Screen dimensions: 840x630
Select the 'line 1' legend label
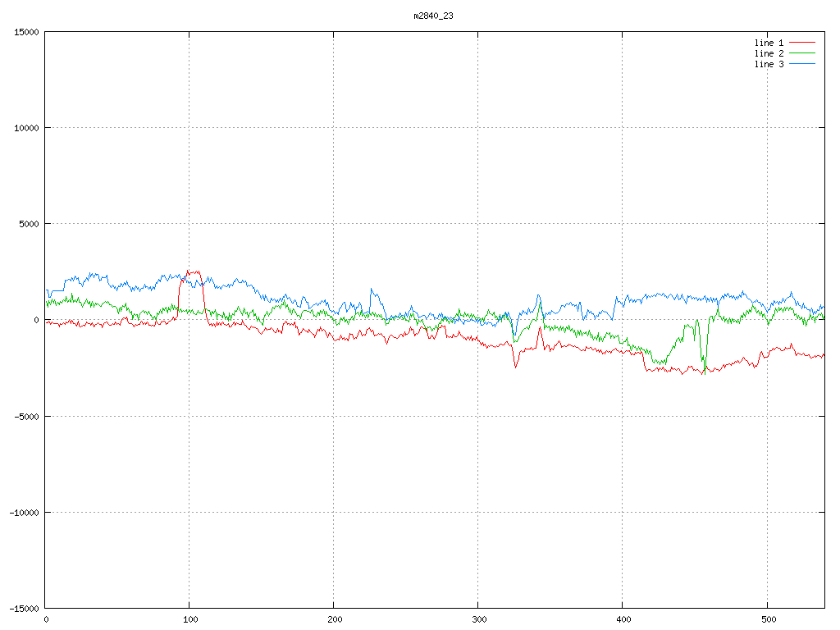click(769, 43)
